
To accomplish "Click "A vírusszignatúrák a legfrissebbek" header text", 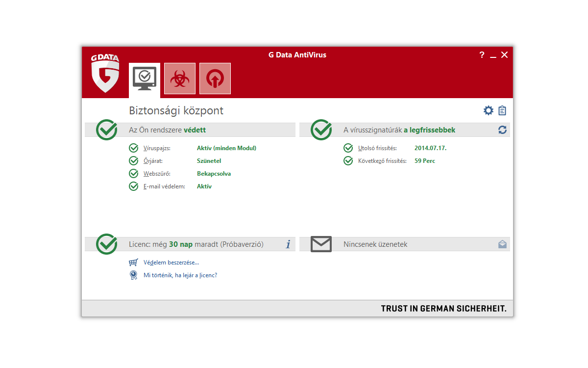I will pyautogui.click(x=399, y=130).
